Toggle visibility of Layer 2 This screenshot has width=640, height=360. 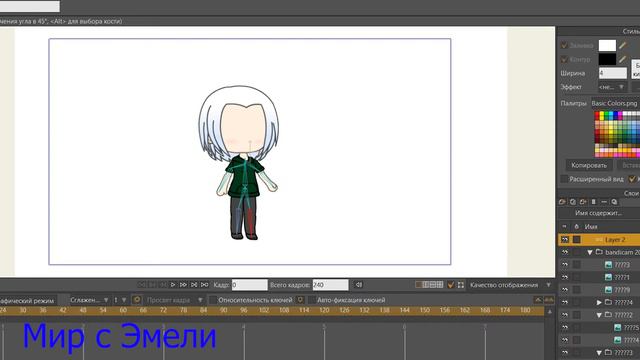[x=565, y=240]
